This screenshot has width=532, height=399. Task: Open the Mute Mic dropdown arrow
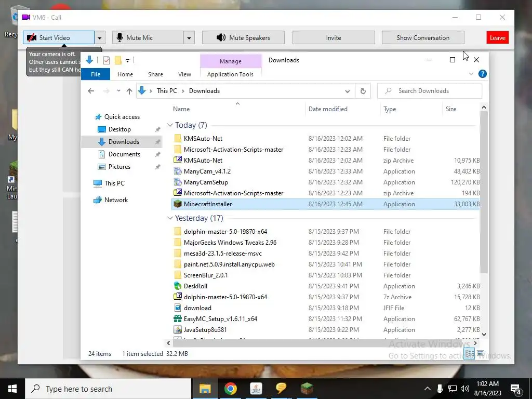pyautogui.click(x=189, y=37)
